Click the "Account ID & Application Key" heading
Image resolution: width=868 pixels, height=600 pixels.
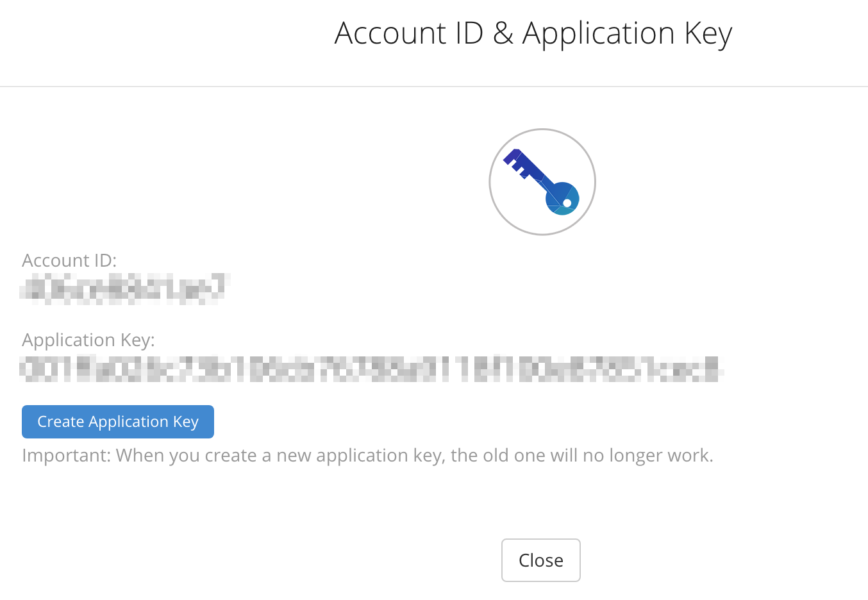pos(533,33)
